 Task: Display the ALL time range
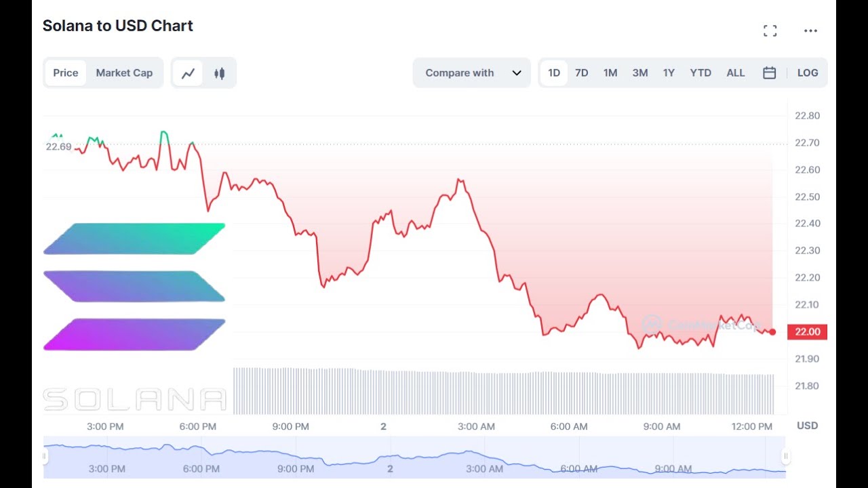736,73
